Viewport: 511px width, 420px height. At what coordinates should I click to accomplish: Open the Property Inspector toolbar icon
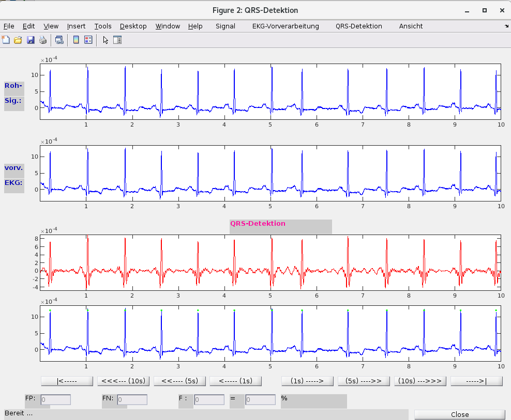click(117, 40)
